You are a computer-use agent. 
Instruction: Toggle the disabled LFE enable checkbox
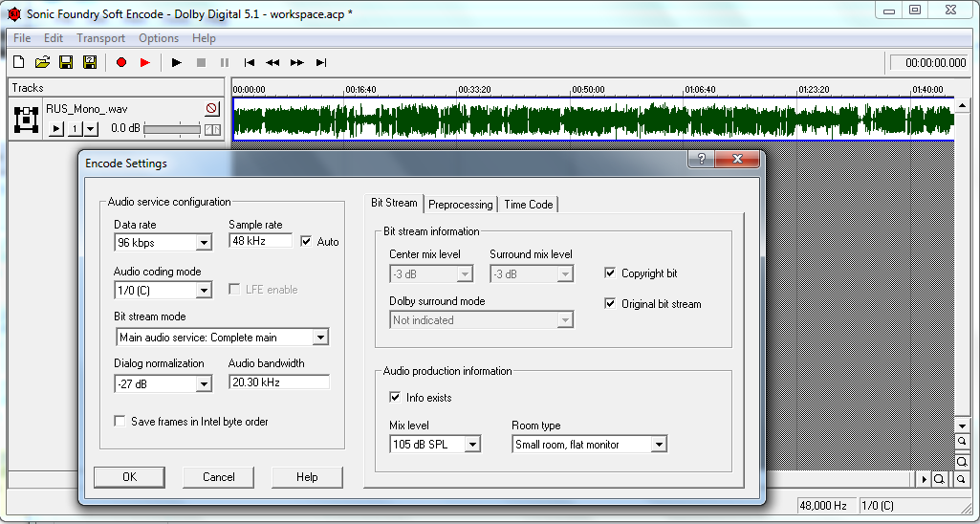[234, 290]
